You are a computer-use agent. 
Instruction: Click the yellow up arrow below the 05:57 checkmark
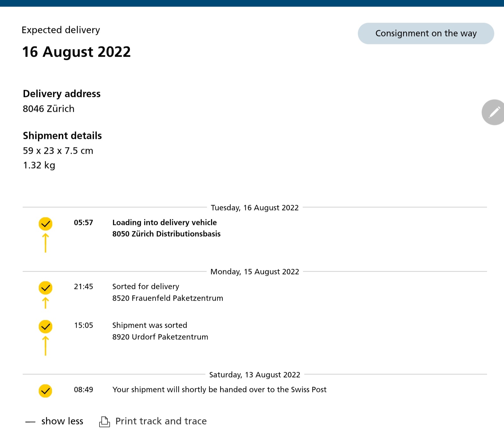tap(45, 243)
